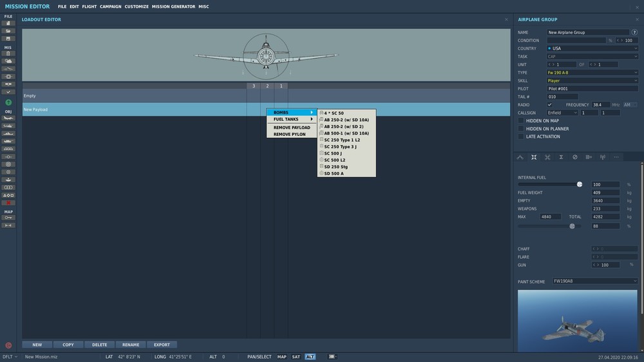Image resolution: width=644 pixels, height=362 pixels.
Task: Open the crossed-circle tab icon
Action: click(x=575, y=157)
